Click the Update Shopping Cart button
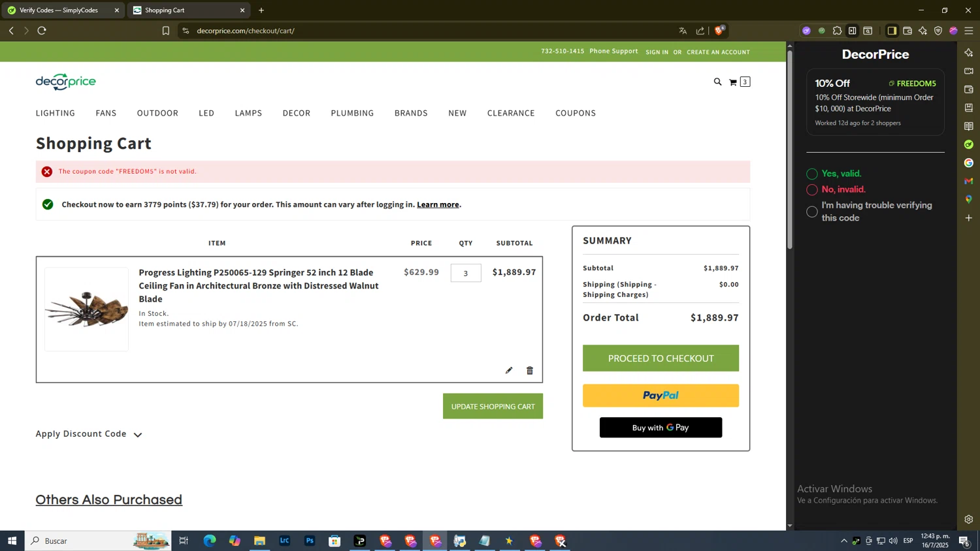The width and height of the screenshot is (980, 551). (x=493, y=406)
